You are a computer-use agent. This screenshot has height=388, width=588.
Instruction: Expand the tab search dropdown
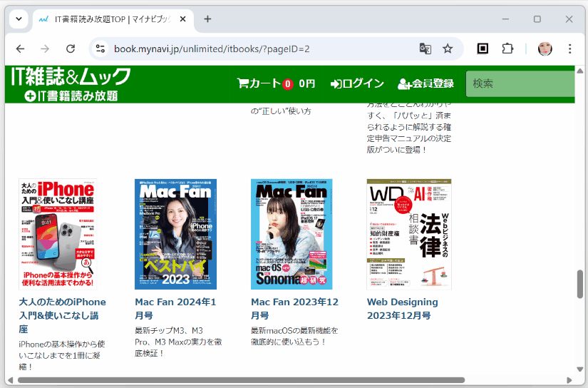pyautogui.click(x=19, y=19)
